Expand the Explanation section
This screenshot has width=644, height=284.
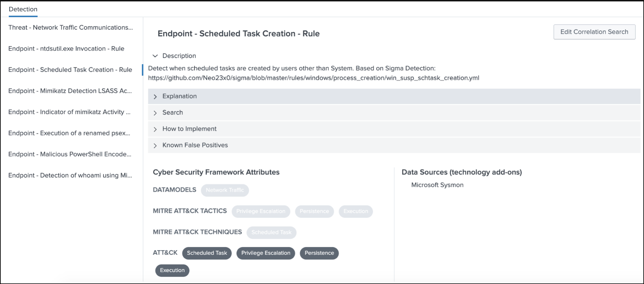(x=394, y=96)
